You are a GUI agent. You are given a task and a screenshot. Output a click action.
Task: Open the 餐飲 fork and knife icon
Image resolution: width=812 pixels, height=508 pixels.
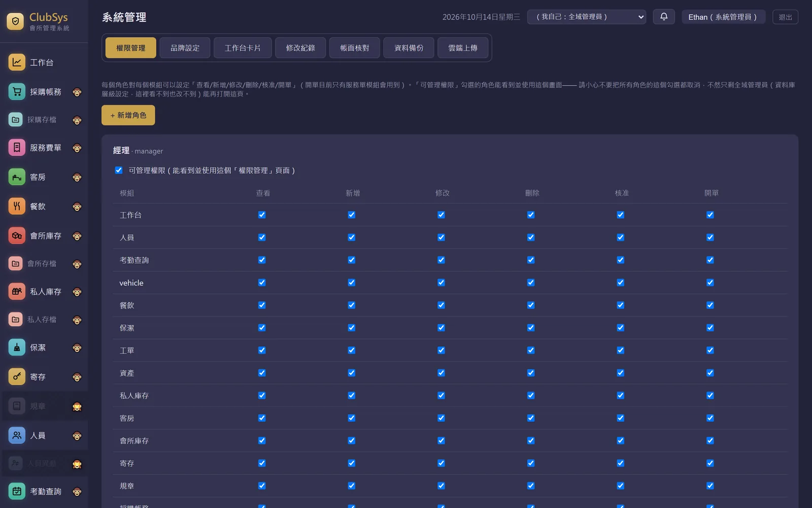pos(17,206)
